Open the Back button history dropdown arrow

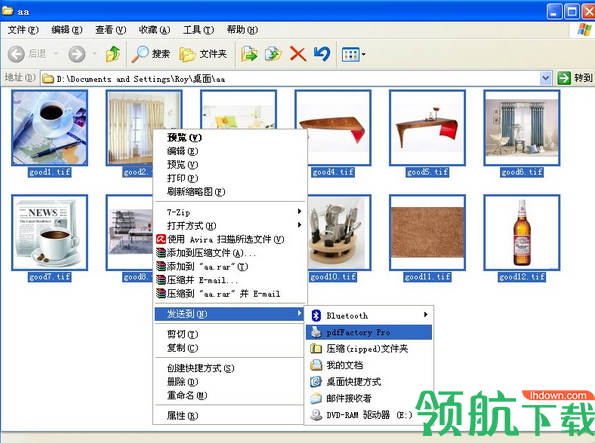tap(56, 54)
